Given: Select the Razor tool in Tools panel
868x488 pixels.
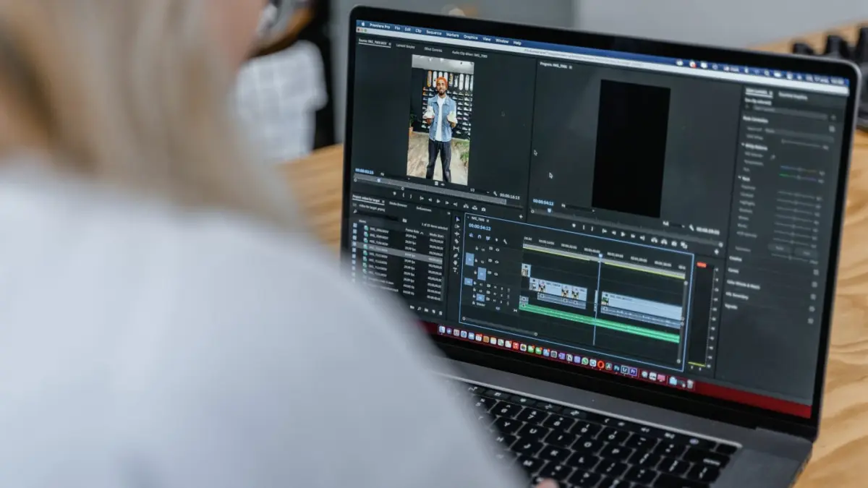Looking at the screenshot, I should pyautogui.click(x=456, y=241).
